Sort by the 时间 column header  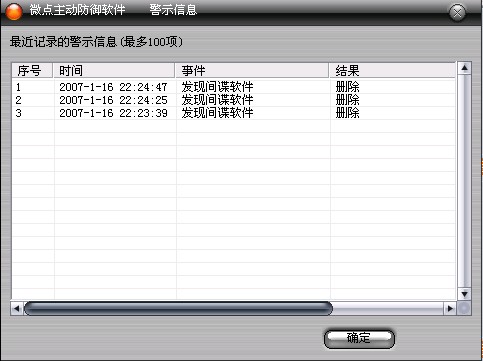click(x=114, y=70)
